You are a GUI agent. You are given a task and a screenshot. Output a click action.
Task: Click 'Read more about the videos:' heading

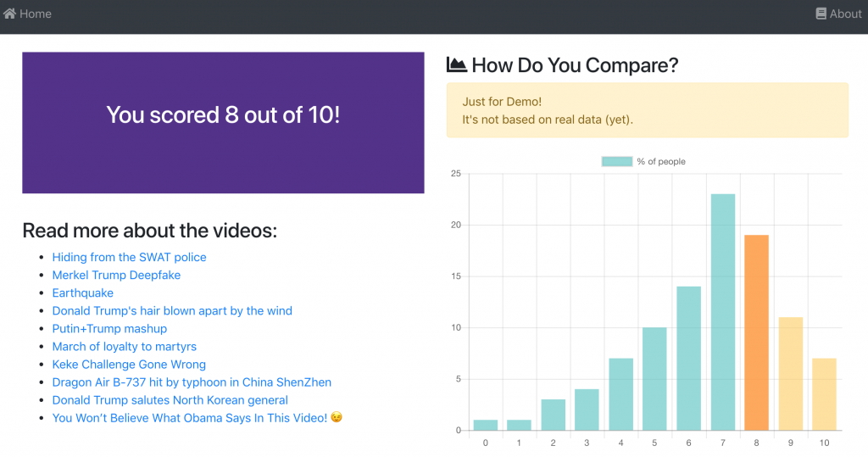pos(149,231)
